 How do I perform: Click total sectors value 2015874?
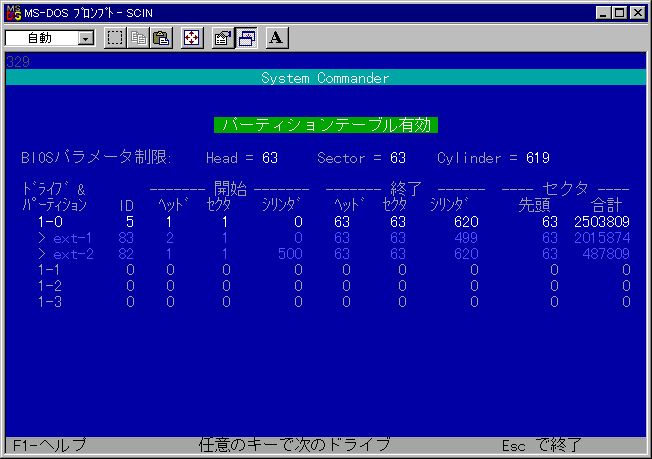pyautogui.click(x=602, y=238)
